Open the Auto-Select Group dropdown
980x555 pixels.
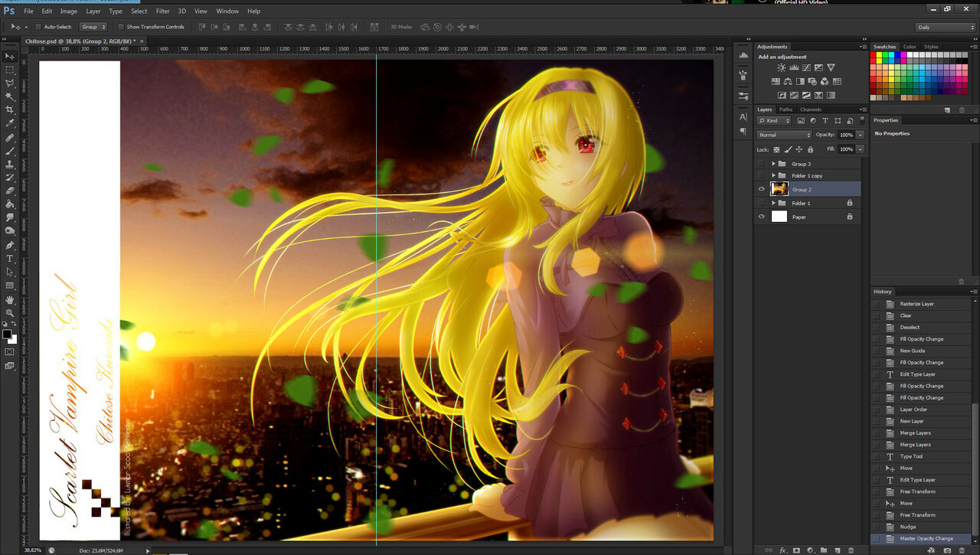(93, 27)
